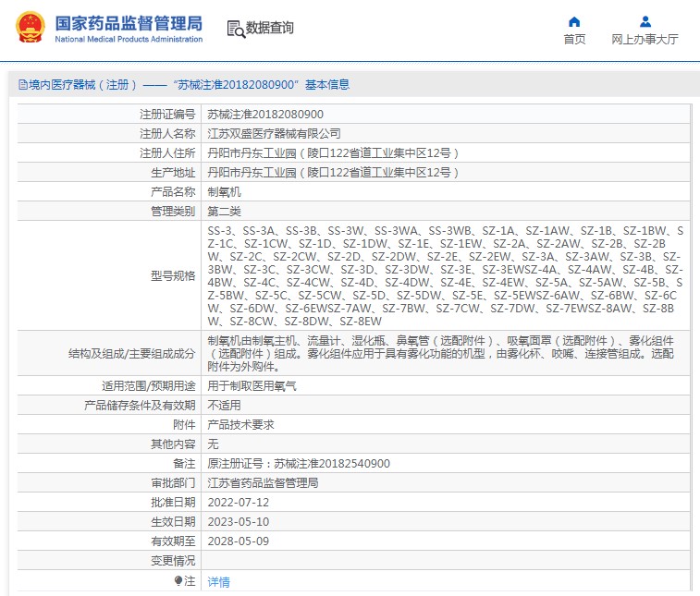Select effective date 2023-05-10
This screenshot has width=700, height=596.
239,521
